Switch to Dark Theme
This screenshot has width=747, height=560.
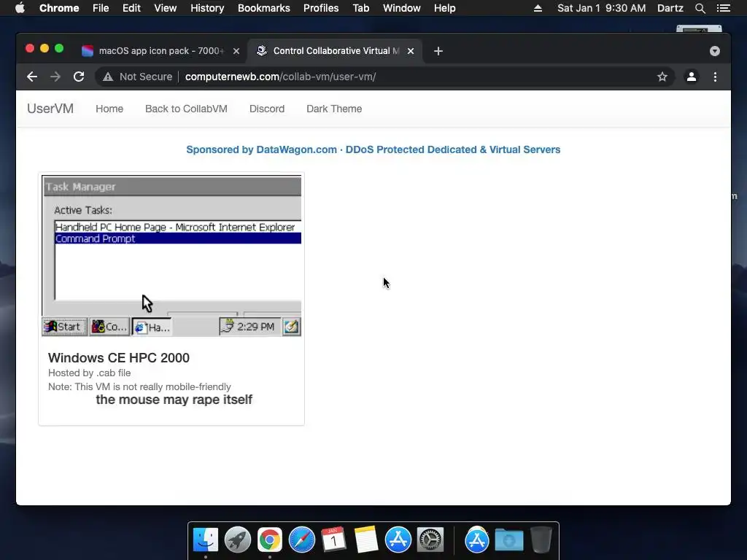tap(334, 109)
